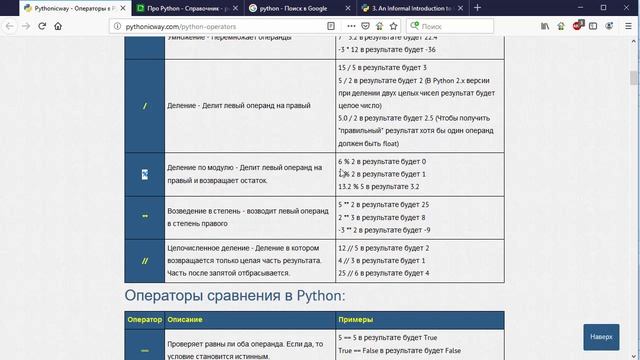
Task: Click the Наверх back-to-top button
Action: (601, 337)
